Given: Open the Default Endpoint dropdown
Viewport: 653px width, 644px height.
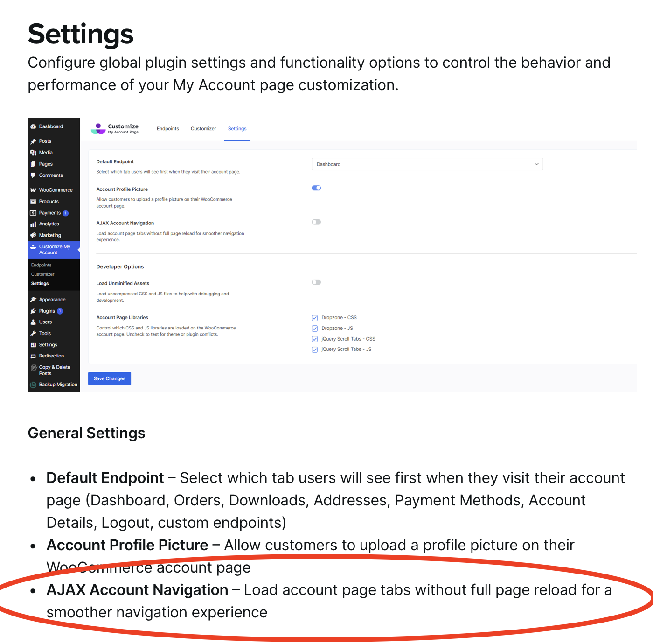Looking at the screenshot, I should (x=427, y=164).
